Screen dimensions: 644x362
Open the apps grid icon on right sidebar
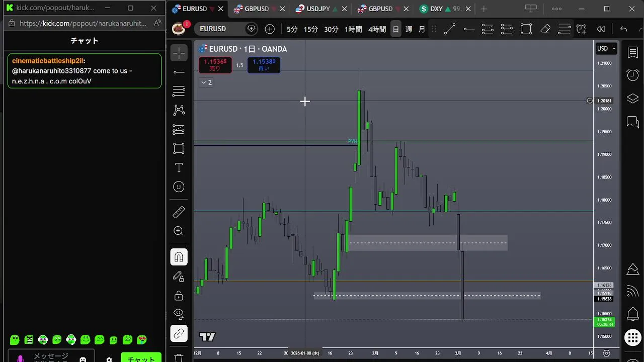click(633, 337)
